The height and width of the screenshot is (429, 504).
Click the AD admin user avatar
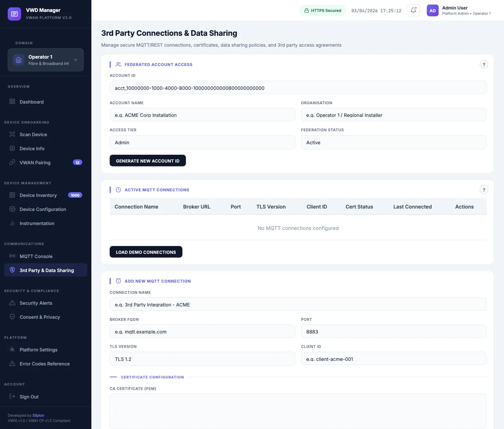click(x=432, y=10)
